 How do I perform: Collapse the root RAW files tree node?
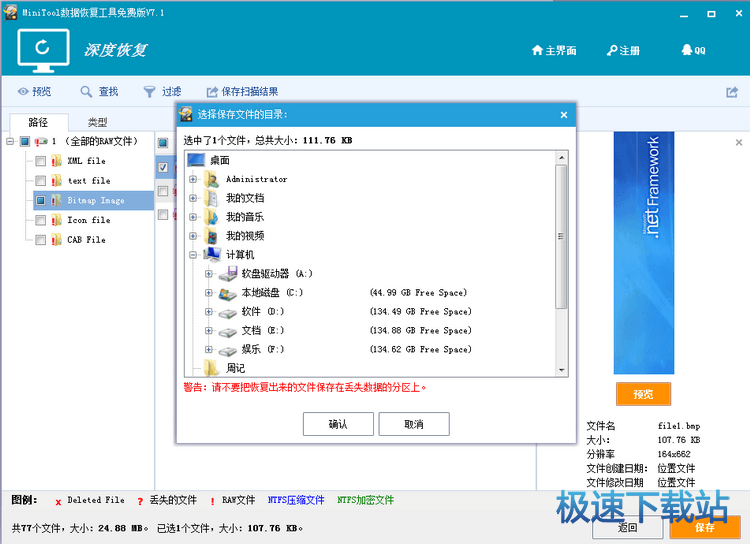[x=10, y=141]
